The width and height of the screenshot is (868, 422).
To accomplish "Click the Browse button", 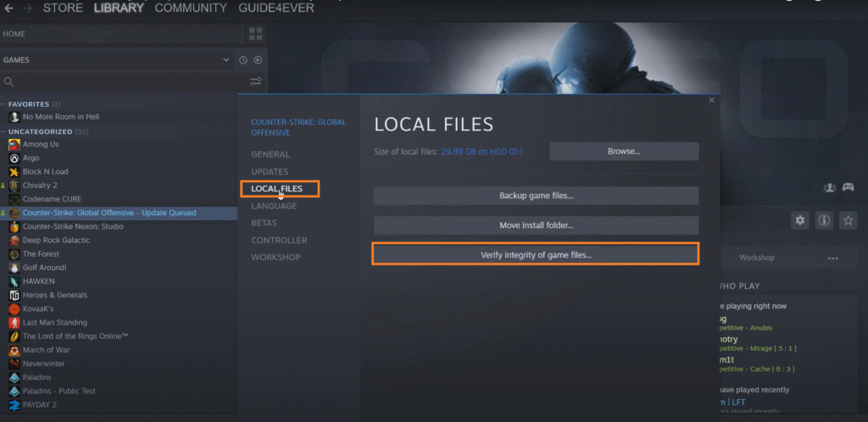I will [624, 152].
